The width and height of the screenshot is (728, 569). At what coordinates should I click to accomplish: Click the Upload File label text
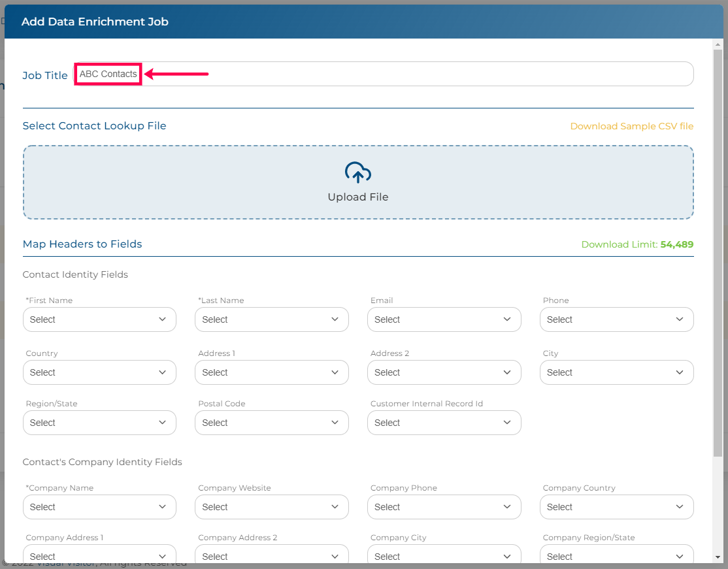point(358,197)
